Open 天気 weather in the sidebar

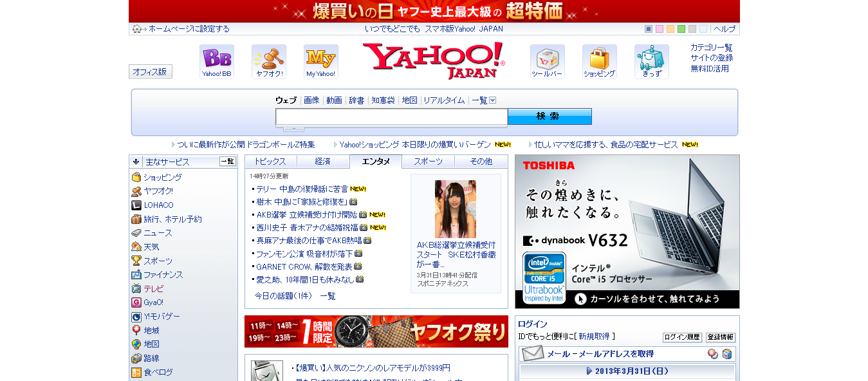coord(151,246)
